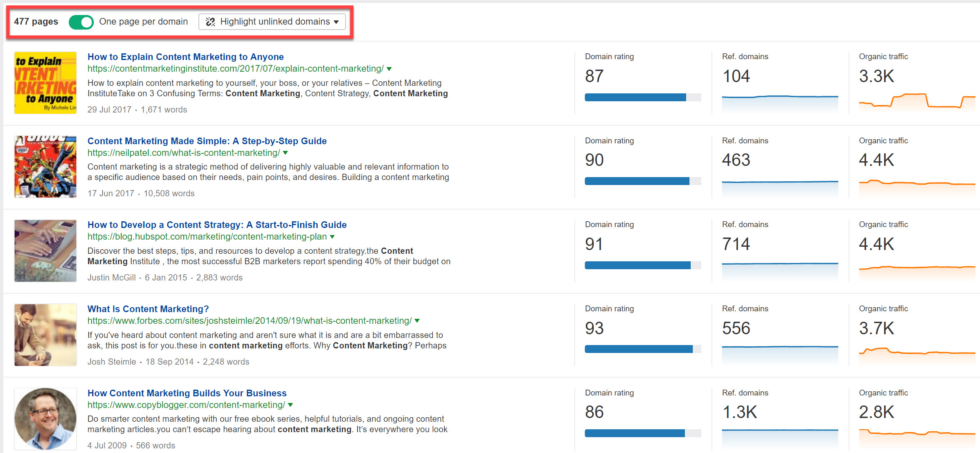Viewport: 980px width, 453px height.
Task: Visit the forbes.com what-is-content-marketing URL
Action: tap(249, 321)
